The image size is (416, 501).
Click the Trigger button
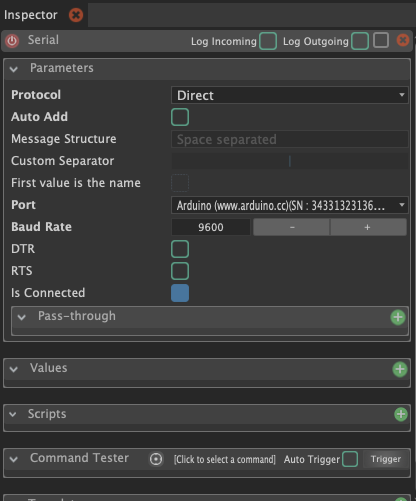(386, 459)
